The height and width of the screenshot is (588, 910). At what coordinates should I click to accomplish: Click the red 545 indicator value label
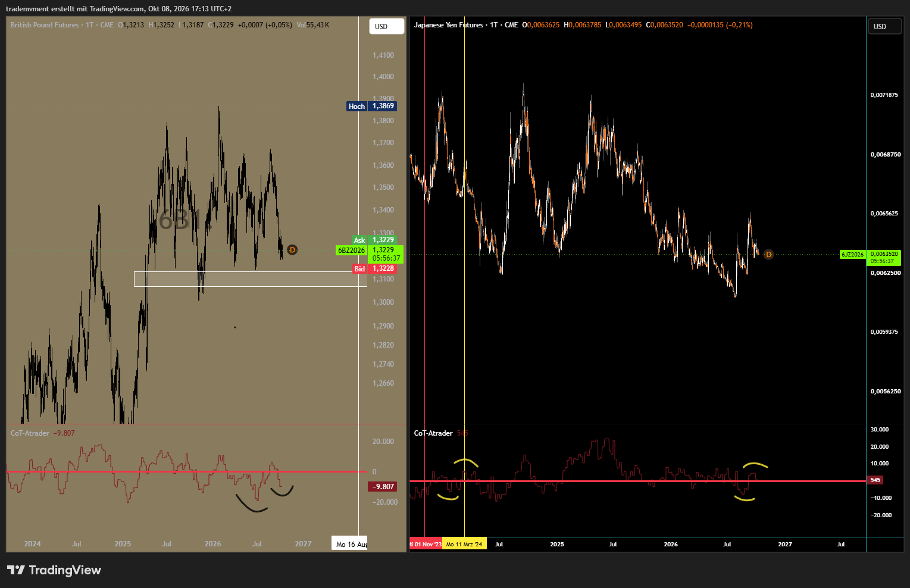(x=875, y=480)
